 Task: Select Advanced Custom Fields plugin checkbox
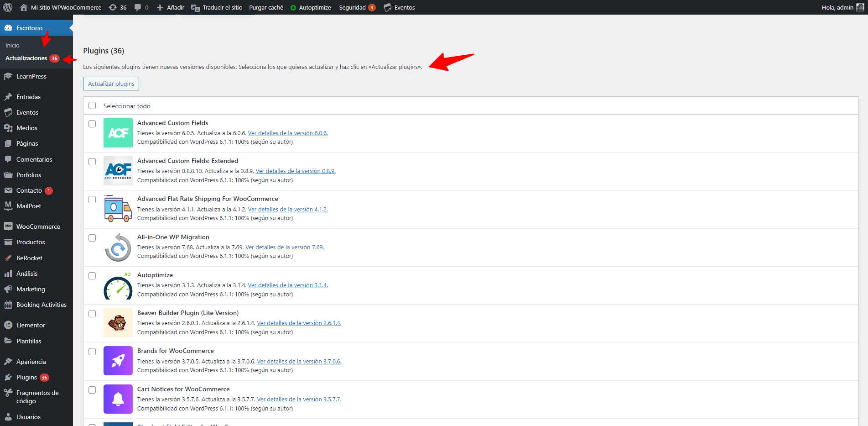point(92,124)
